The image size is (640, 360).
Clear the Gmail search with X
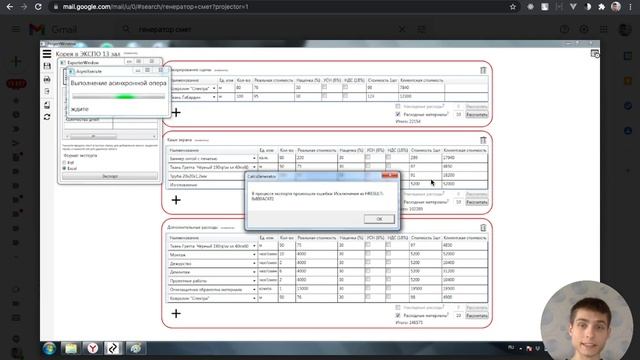[x=402, y=29]
